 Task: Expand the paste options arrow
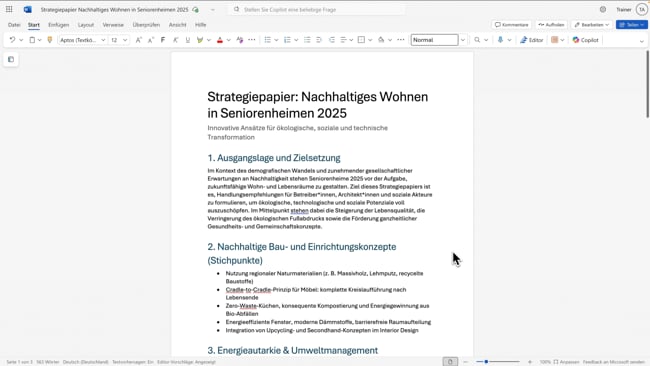click(39, 40)
